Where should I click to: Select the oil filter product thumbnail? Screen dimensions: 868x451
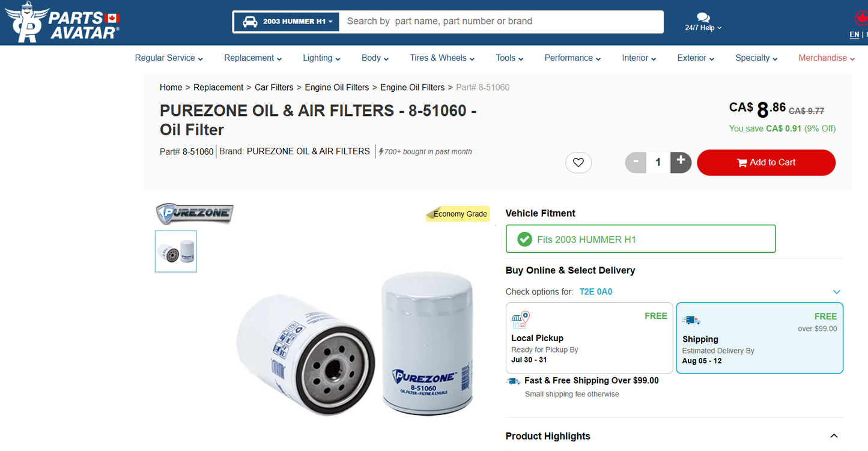(x=176, y=251)
